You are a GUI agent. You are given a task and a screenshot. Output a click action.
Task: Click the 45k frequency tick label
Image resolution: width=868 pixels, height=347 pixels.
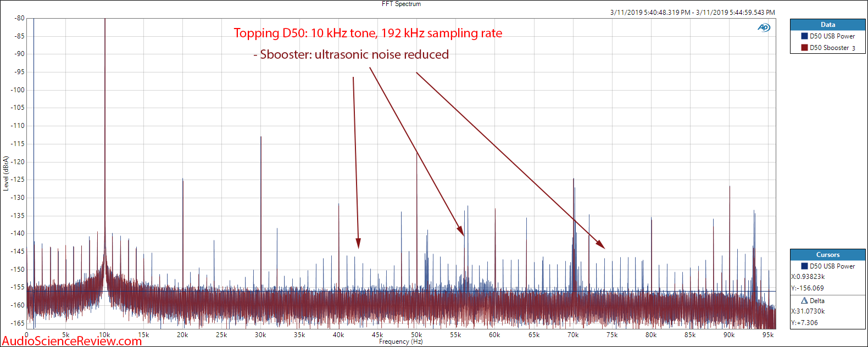pyautogui.click(x=377, y=335)
